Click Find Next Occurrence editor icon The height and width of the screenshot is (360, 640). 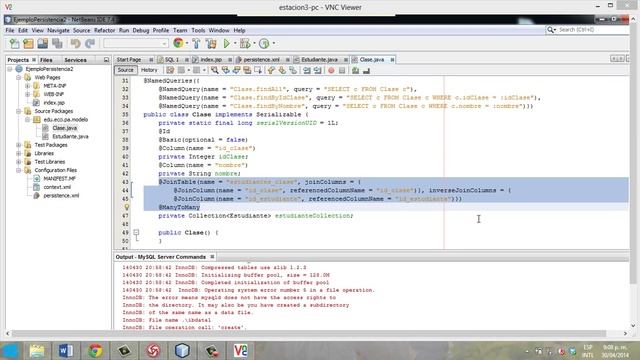pos(236,71)
